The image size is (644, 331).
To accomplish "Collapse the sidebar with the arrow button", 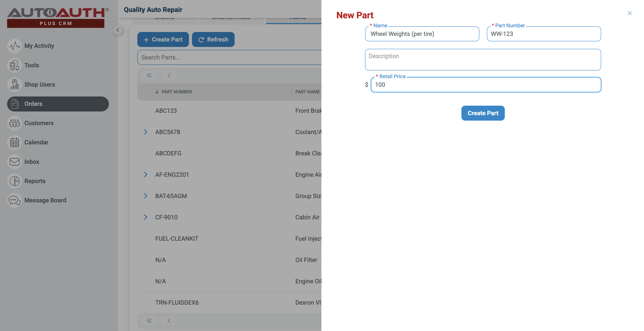I will (x=117, y=30).
